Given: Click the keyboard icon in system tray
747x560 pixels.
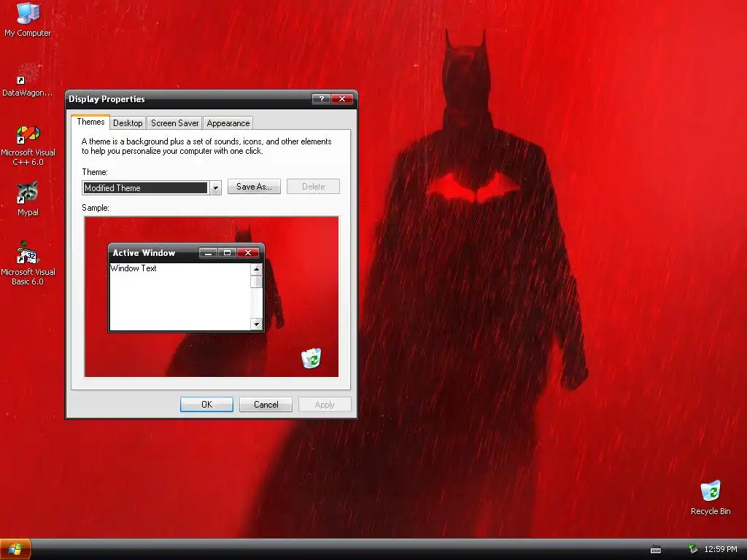Looking at the screenshot, I should coord(656,550).
